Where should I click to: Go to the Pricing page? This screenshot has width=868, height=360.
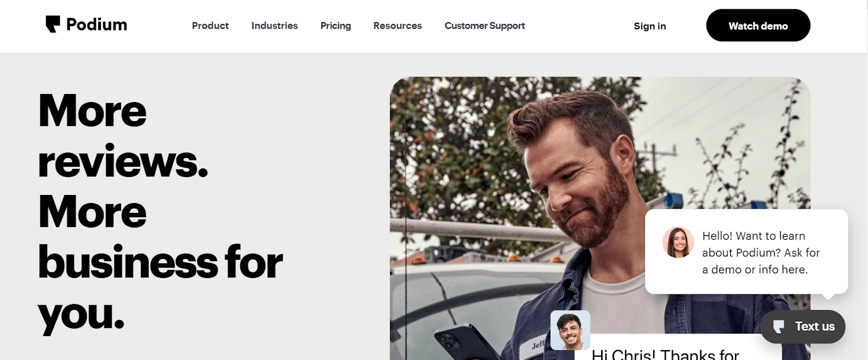pyautogui.click(x=336, y=26)
